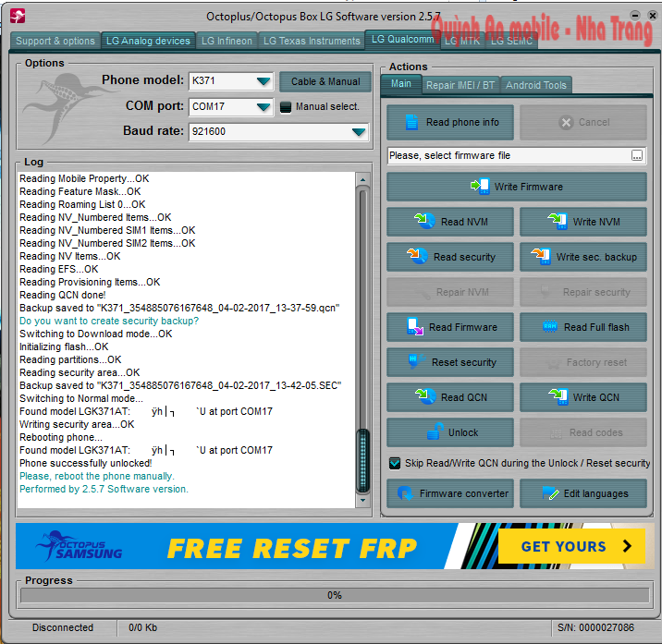Toggle the Manual select checkbox

coord(286,107)
